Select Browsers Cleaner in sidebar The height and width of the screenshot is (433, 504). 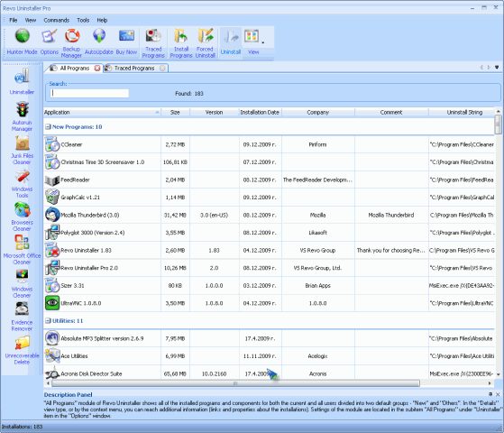click(x=23, y=216)
